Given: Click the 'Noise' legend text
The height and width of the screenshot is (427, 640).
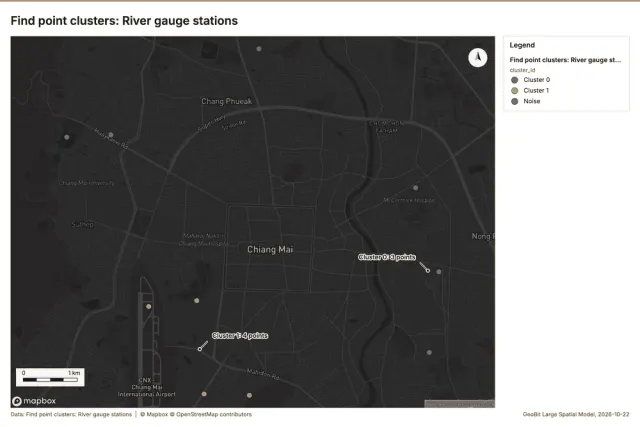Looking at the screenshot, I should coord(532,101).
